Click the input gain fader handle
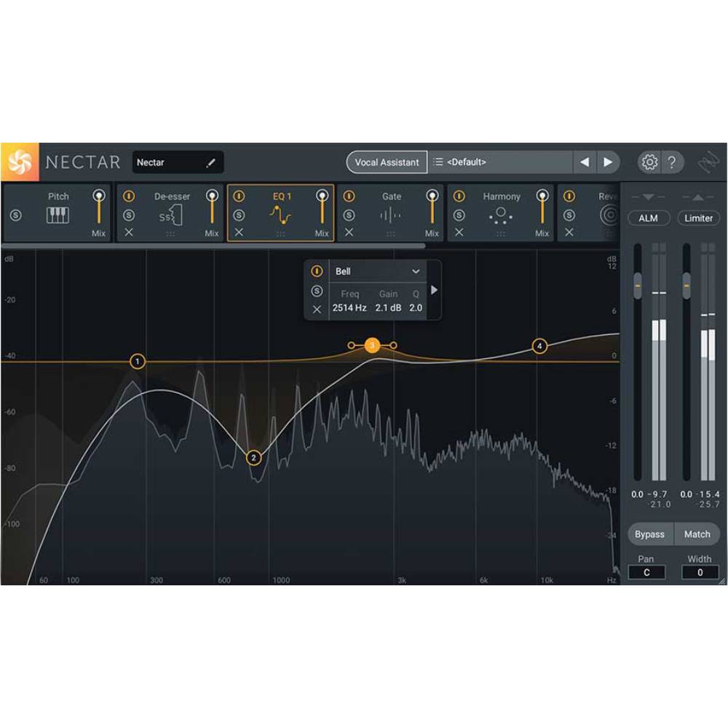 coord(638,285)
